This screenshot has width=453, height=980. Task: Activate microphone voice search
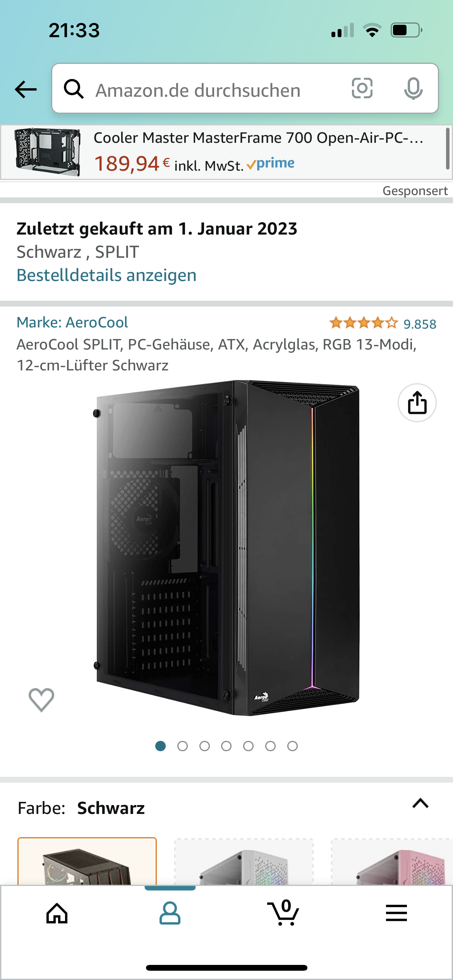tap(413, 88)
